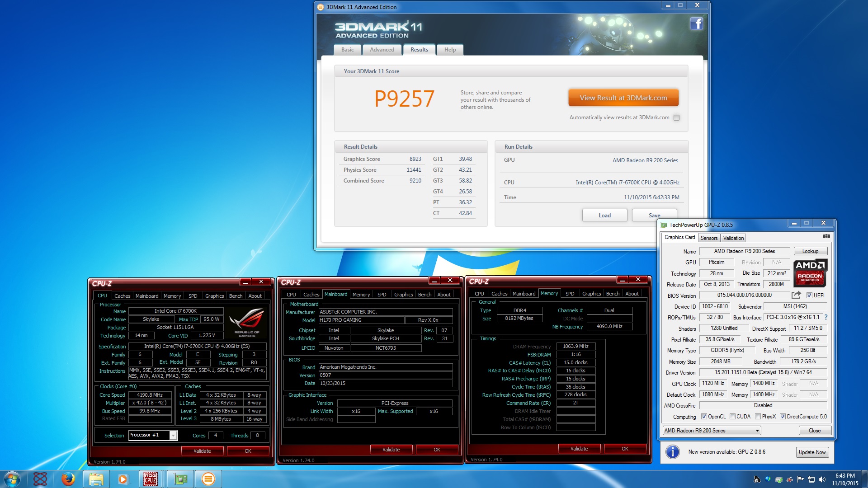Image resolution: width=868 pixels, height=488 pixels.
Task: Toggle the UEFI checkbox in GPU-Z
Action: click(809, 295)
